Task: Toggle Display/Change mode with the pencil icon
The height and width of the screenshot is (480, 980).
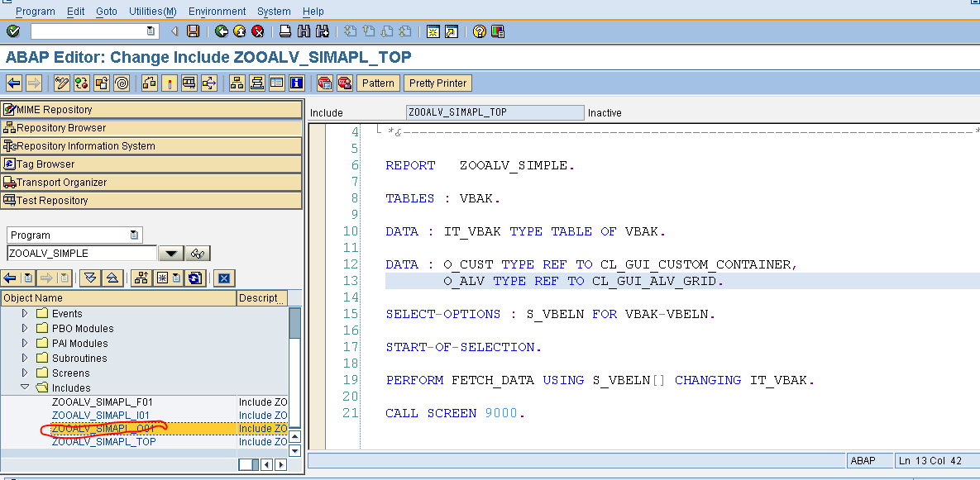Action: click(60, 83)
